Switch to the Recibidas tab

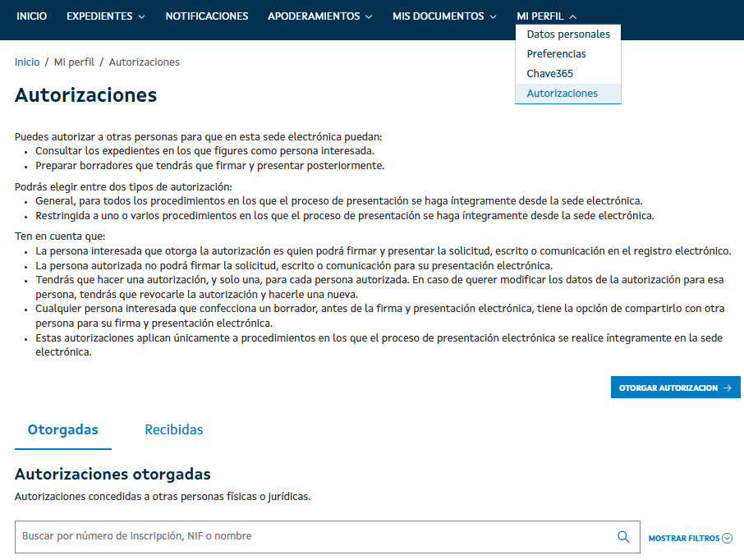174,430
